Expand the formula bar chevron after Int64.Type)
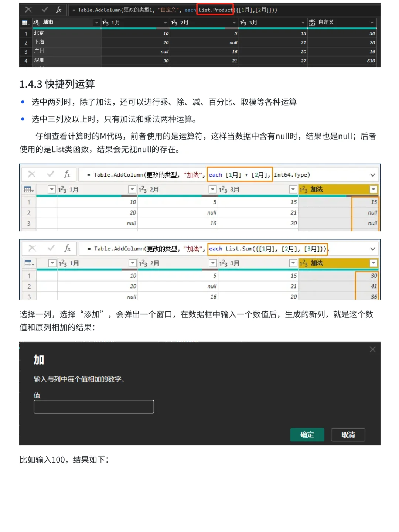Screen dimensions: 399x532 tap(372, 175)
